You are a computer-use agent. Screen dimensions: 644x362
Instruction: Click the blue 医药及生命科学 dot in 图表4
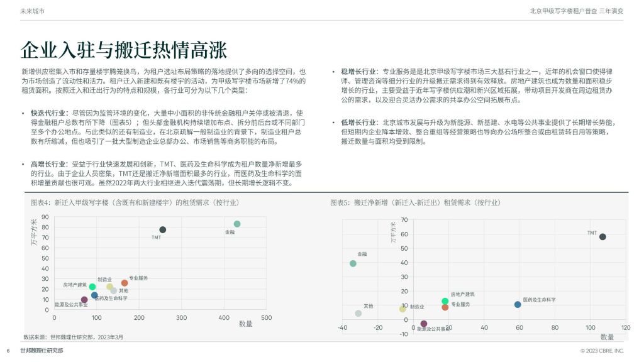click(x=94, y=295)
